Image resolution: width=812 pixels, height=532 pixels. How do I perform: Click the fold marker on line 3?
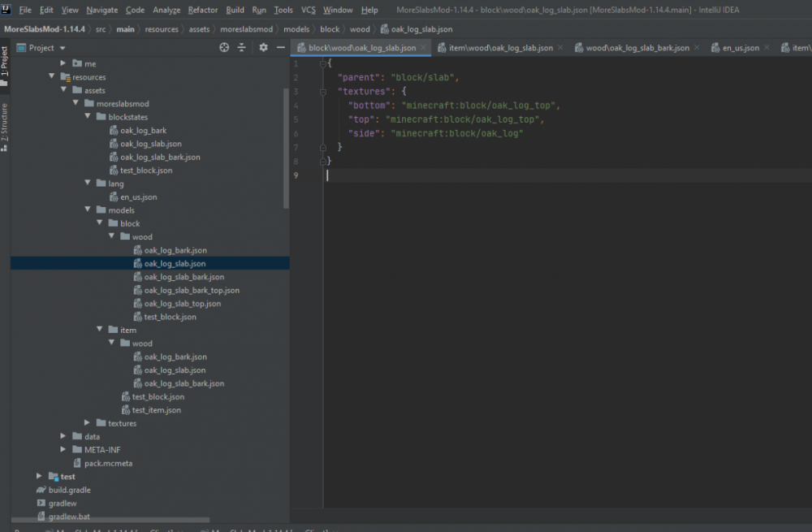coord(322,92)
